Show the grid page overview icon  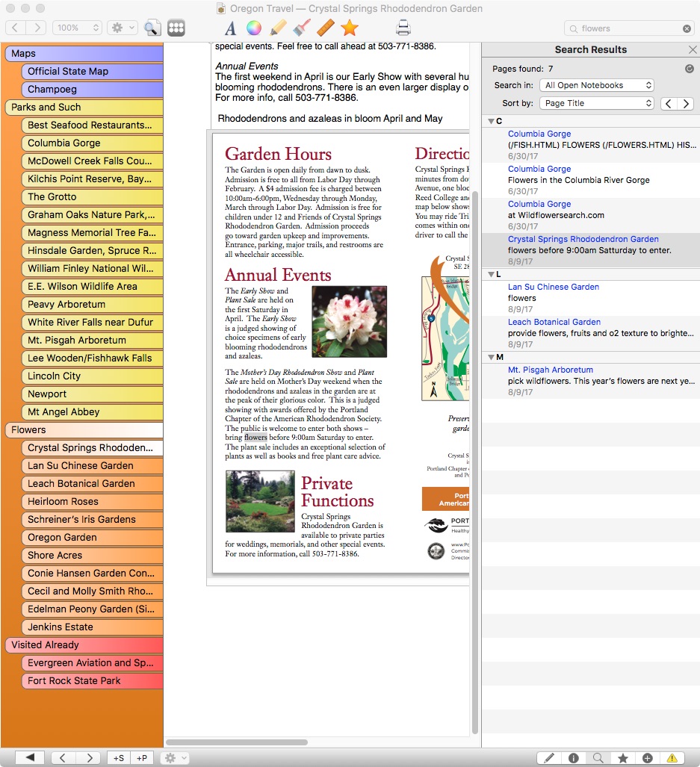click(176, 28)
